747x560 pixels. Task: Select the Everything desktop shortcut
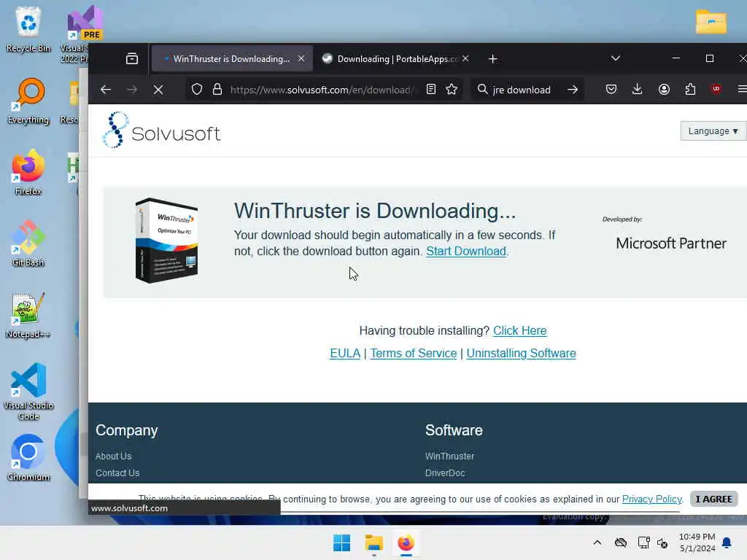click(x=28, y=101)
